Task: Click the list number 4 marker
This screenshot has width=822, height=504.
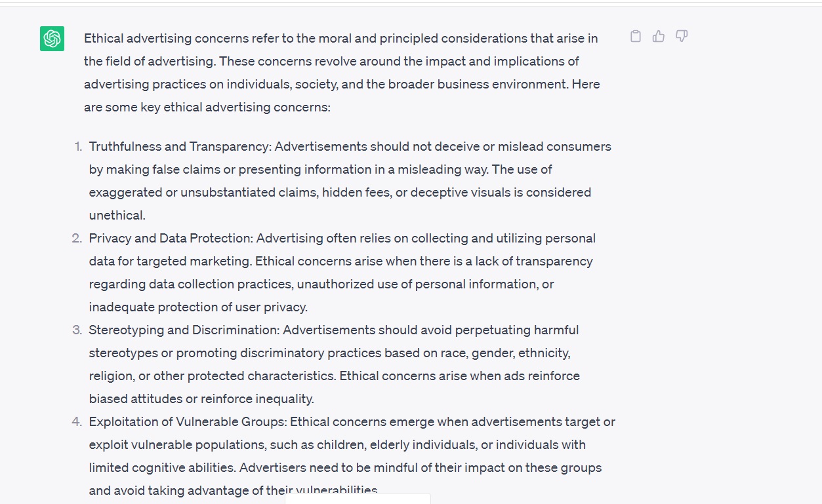Action: point(77,422)
